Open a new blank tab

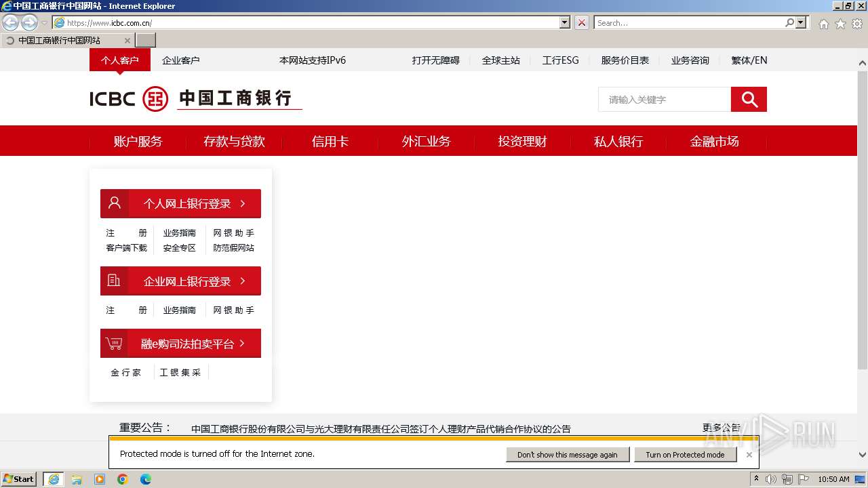click(146, 41)
